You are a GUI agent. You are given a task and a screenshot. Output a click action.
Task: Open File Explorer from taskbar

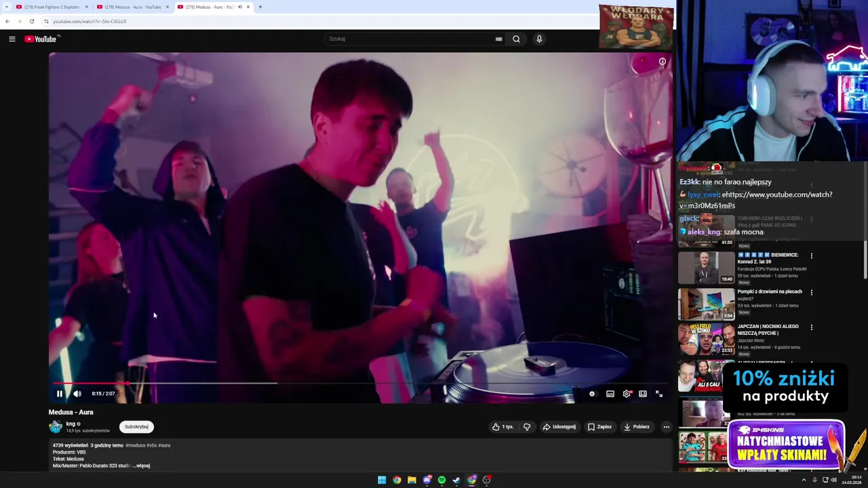coord(412,480)
